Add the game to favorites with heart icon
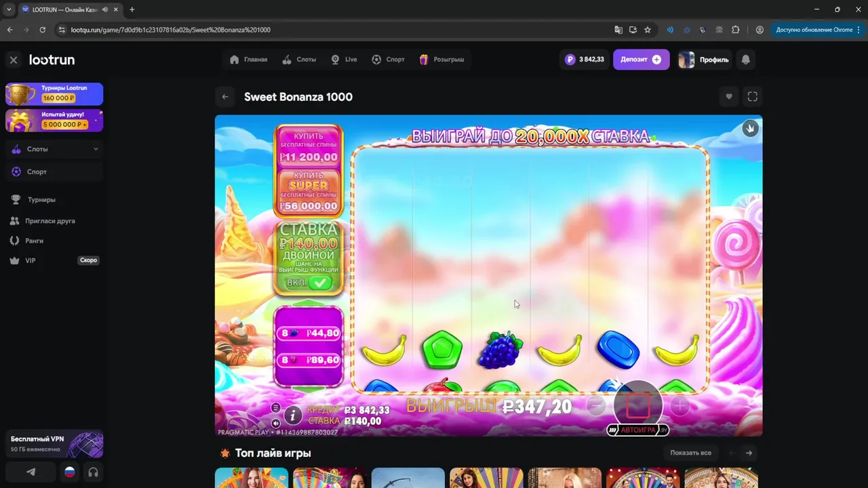Viewport: 868px width, 488px height. point(729,97)
